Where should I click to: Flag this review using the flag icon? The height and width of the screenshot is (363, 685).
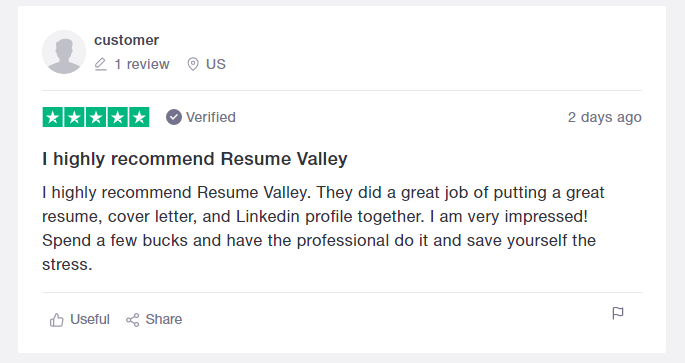(x=618, y=313)
